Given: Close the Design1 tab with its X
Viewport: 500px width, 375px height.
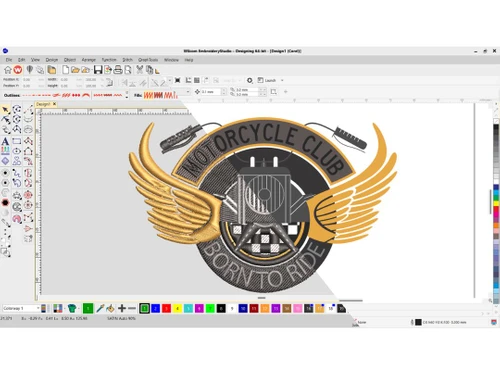Looking at the screenshot, I should pyautogui.click(x=54, y=104).
